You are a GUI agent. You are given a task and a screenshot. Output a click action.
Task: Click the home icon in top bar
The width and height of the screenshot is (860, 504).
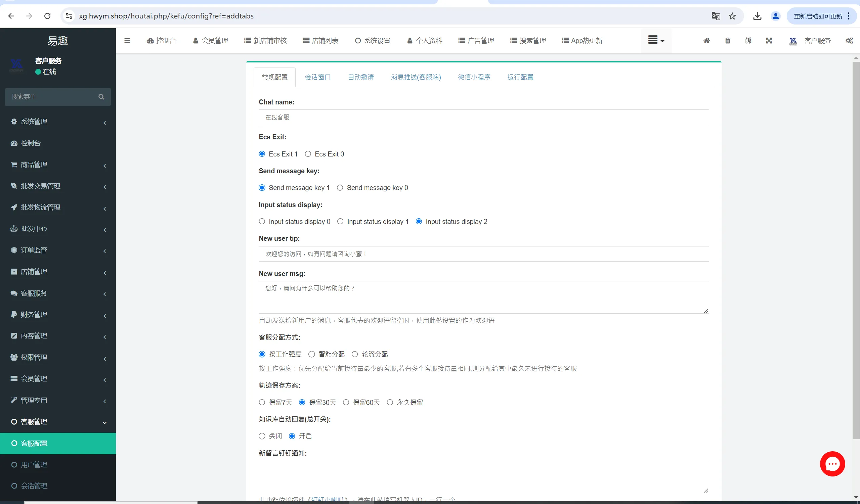706,41
